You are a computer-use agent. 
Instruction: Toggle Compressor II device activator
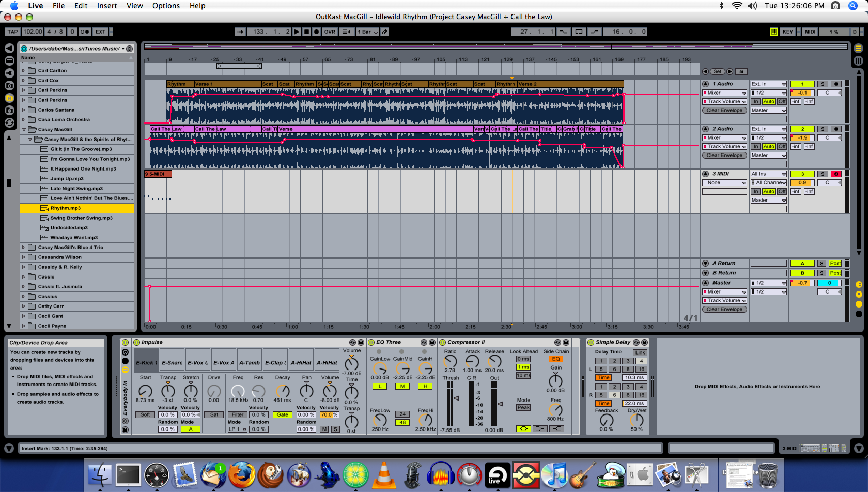click(x=443, y=342)
